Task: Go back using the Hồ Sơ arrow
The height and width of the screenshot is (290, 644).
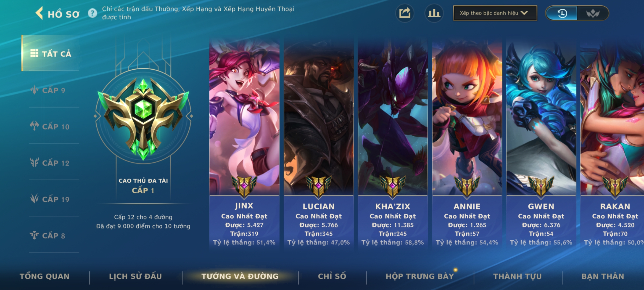Action: (x=39, y=13)
